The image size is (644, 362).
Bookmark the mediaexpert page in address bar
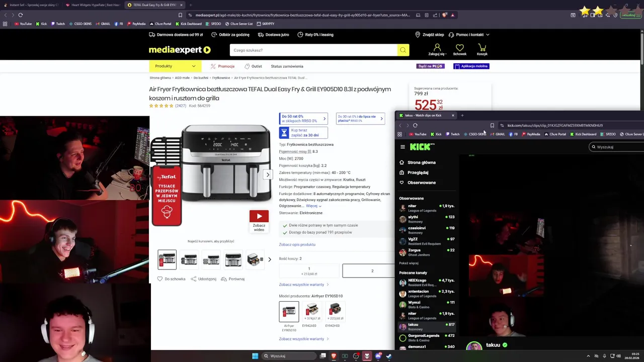coord(180,15)
